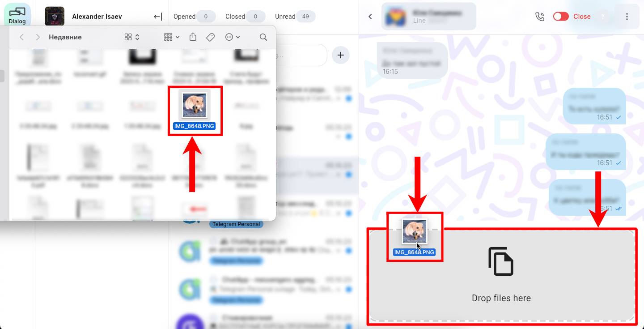Click the Dialog icon in the sidebar
Image resolution: width=644 pixels, height=329 pixels.
(17, 15)
